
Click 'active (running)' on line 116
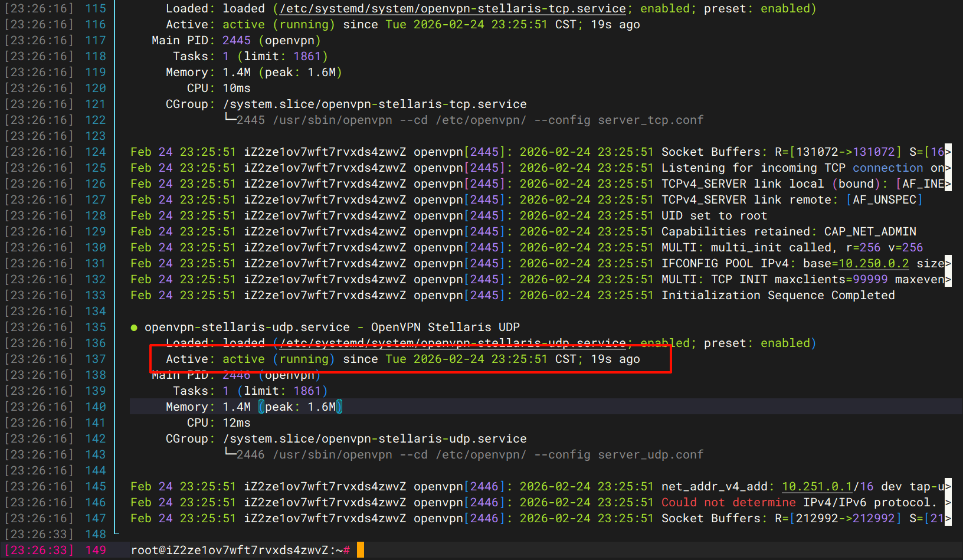pyautogui.click(x=279, y=25)
